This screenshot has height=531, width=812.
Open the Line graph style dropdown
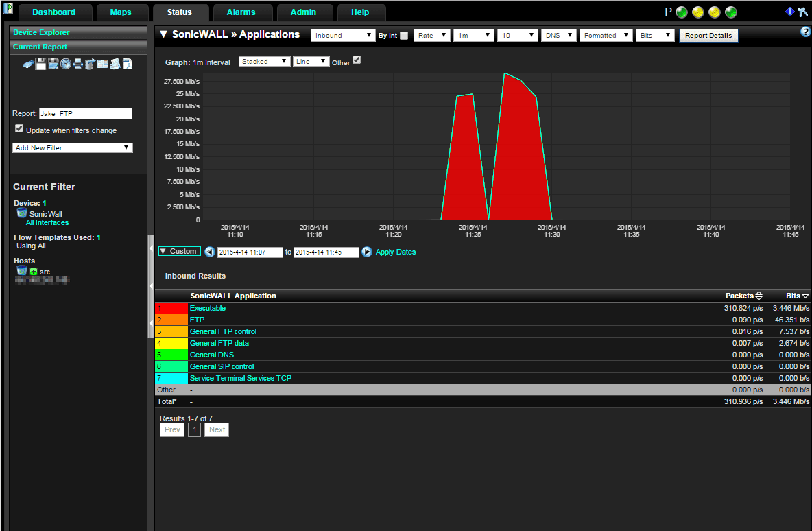(x=311, y=61)
